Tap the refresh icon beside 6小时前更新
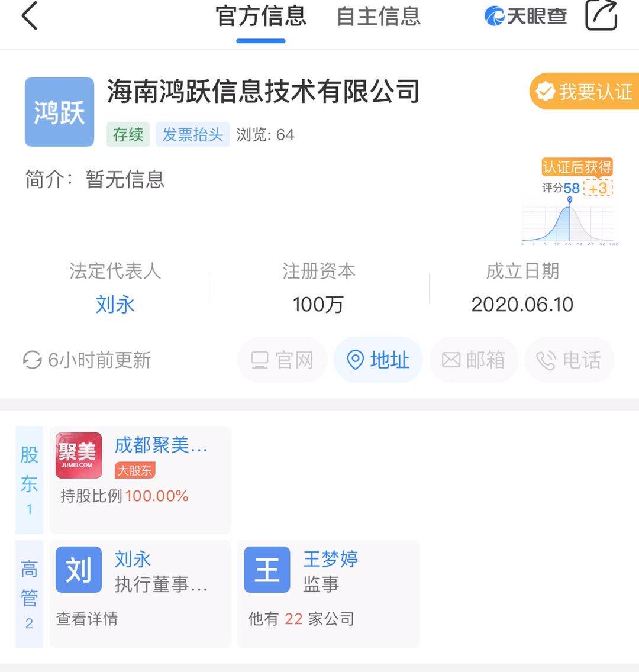Screen dimensions: 639x672 coord(32,360)
